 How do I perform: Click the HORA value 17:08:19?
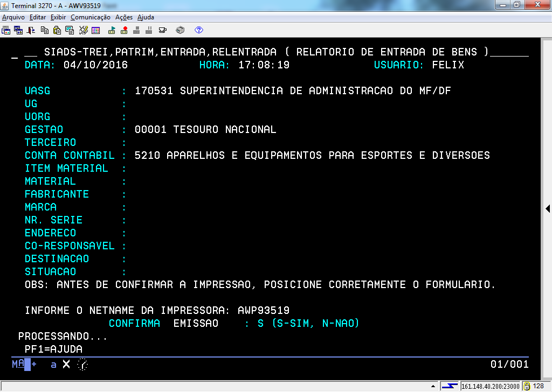(x=264, y=65)
